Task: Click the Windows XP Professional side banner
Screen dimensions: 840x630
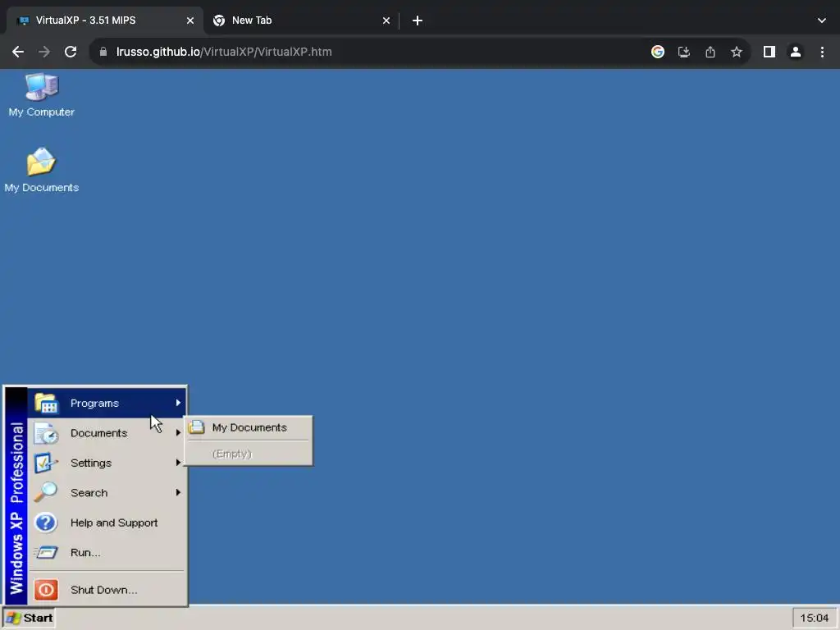Action: 16,496
